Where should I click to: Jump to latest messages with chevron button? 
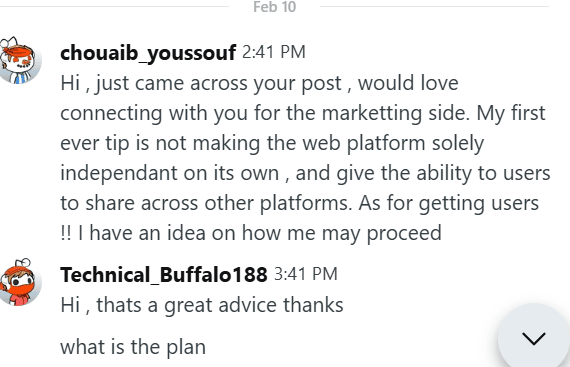tap(534, 339)
